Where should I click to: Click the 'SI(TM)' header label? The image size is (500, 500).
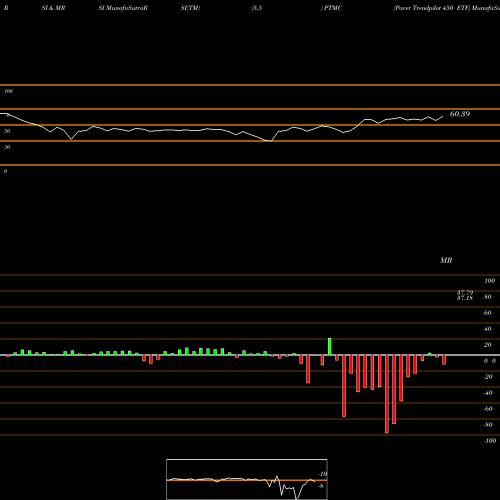(190, 8)
